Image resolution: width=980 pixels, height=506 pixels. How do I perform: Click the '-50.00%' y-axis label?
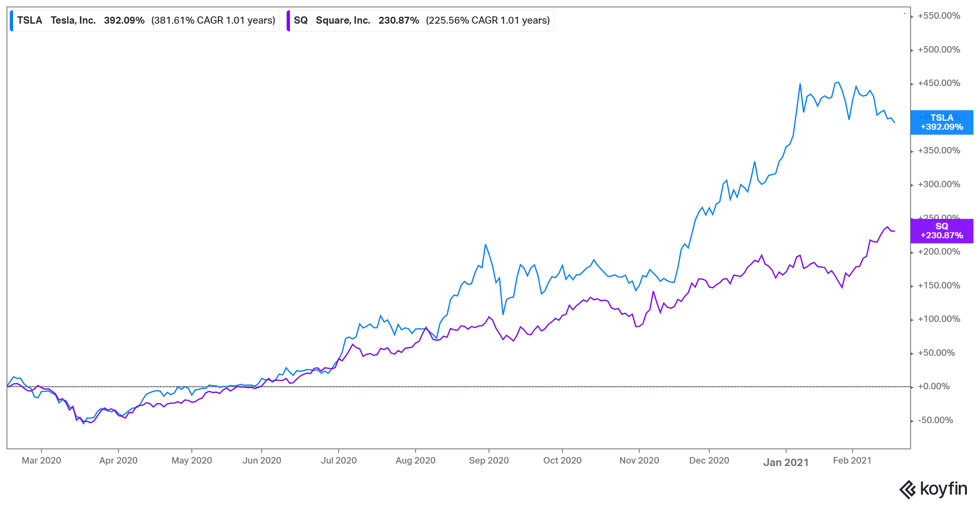tap(935, 420)
